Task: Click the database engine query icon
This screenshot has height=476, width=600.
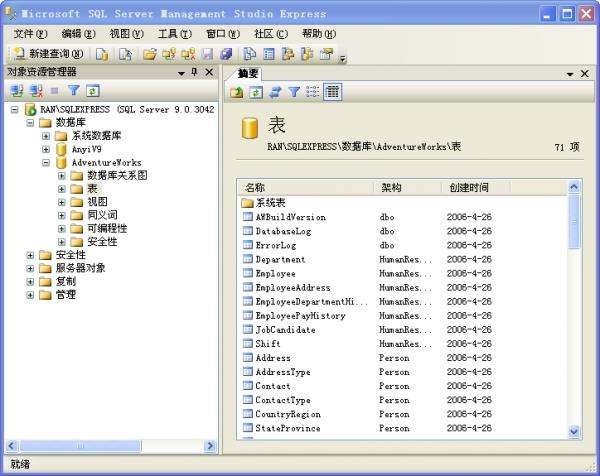Action: click(x=102, y=54)
